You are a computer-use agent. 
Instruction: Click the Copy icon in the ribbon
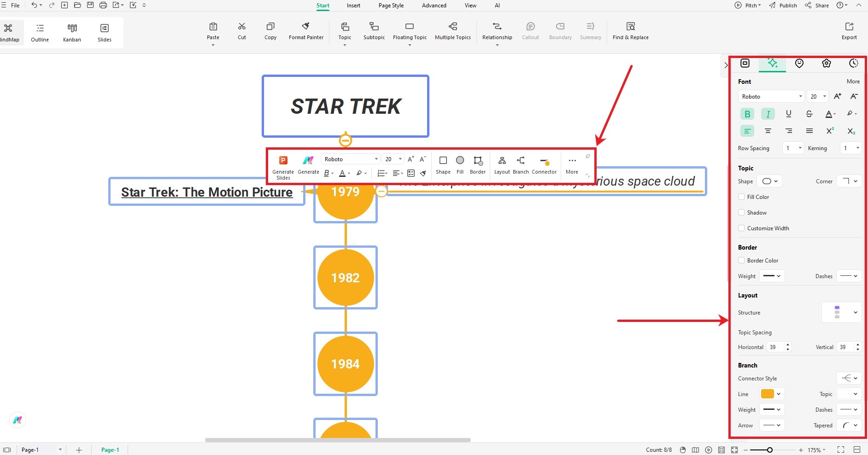(270, 27)
